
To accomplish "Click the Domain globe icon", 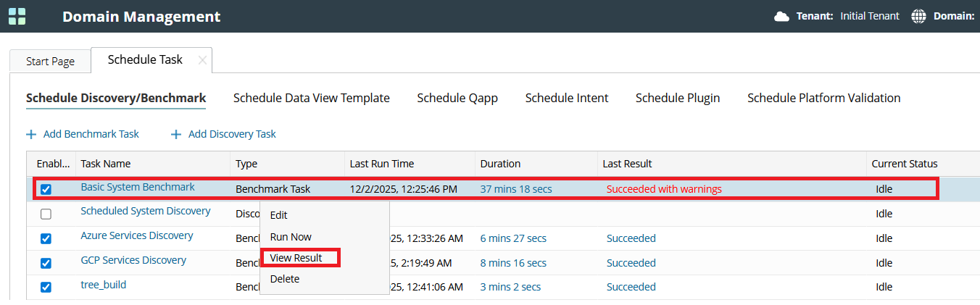I will (918, 16).
